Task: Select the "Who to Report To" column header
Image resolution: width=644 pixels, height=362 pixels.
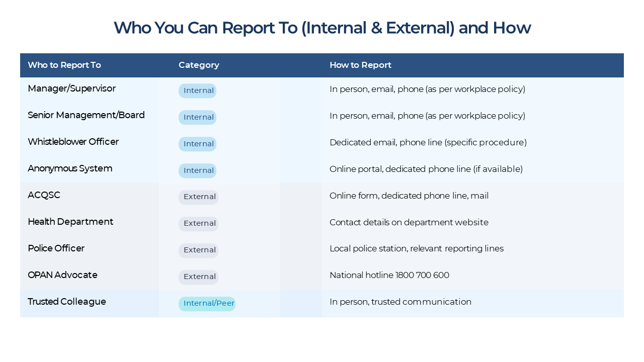Action: [x=64, y=65]
